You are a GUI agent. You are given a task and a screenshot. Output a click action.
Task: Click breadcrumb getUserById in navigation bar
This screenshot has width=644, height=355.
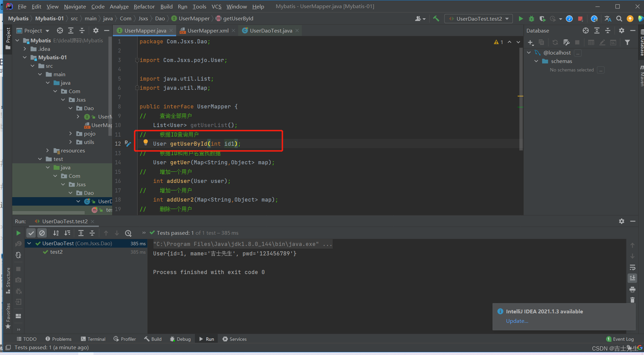[x=234, y=19]
